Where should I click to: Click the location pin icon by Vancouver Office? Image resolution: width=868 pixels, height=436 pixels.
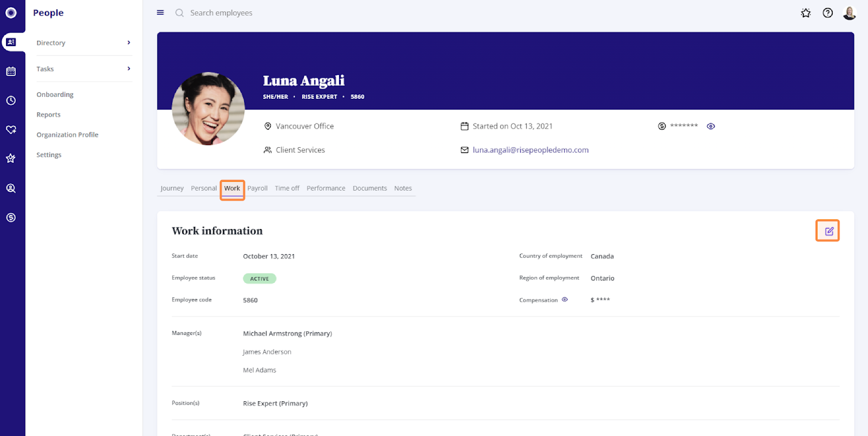pos(267,126)
